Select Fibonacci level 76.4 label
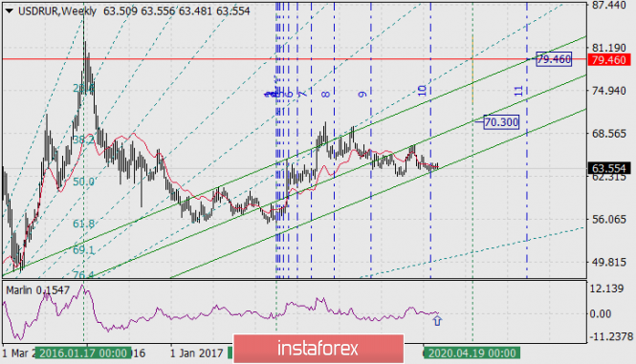 point(83,275)
